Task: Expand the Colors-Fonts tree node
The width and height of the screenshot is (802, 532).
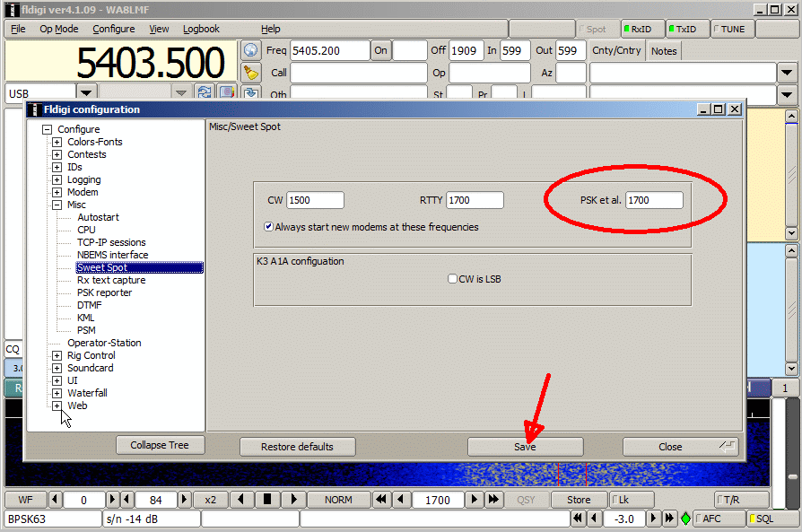Action: coord(57,142)
